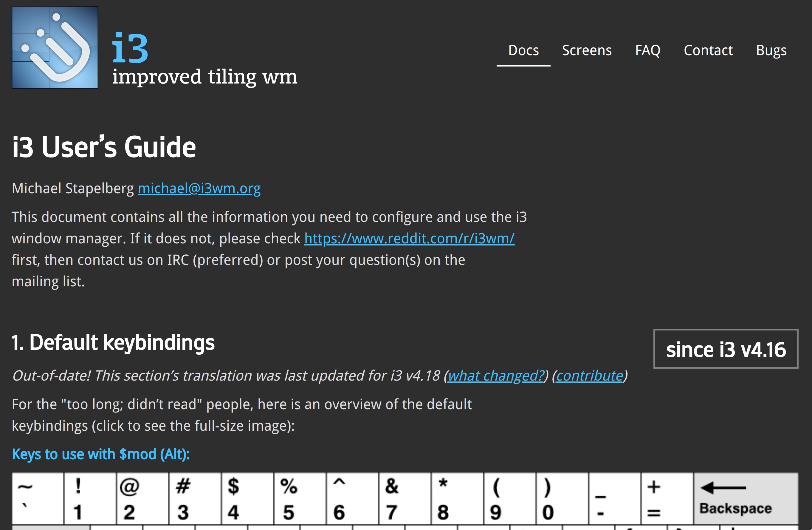Image resolution: width=812 pixels, height=530 pixels.
Task: Visit the Bugs page
Action: tap(771, 50)
